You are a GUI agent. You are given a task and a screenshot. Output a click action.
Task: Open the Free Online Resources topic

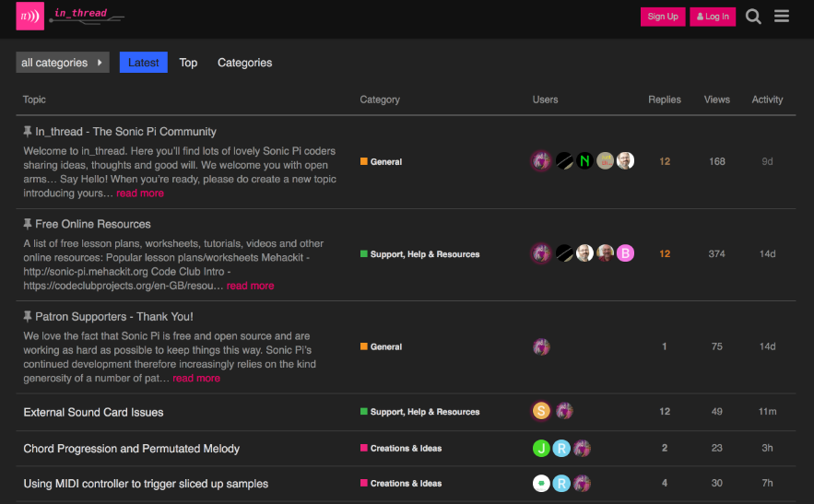pyautogui.click(x=93, y=224)
